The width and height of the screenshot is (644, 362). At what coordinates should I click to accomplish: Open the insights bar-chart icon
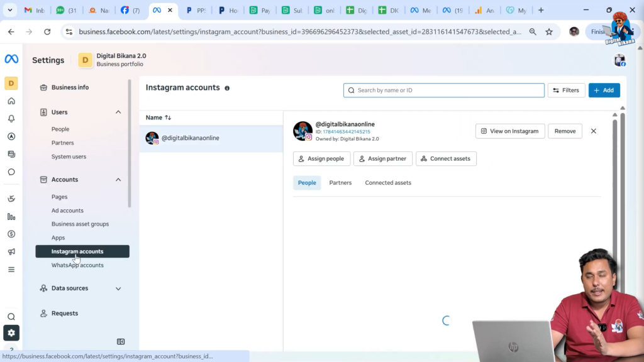(x=11, y=216)
